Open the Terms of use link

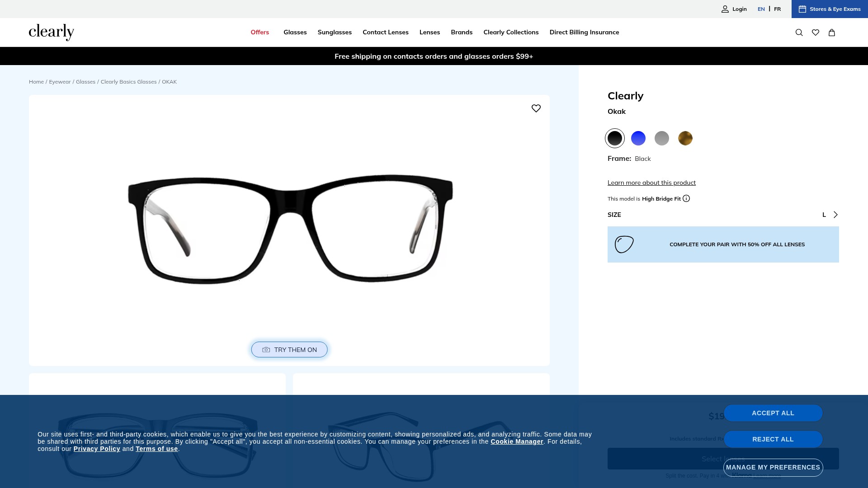point(156,449)
